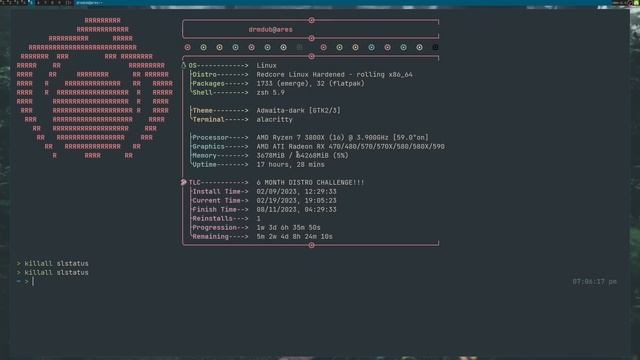The height and width of the screenshot is (360, 640).
Task: Click the 'Remaining' label
Action: 211,236
